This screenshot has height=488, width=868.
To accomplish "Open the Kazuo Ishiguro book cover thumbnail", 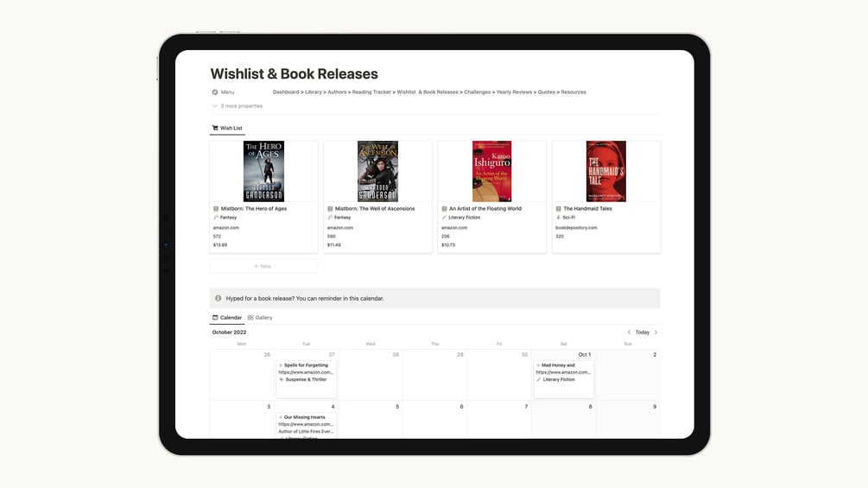I will pos(491,171).
